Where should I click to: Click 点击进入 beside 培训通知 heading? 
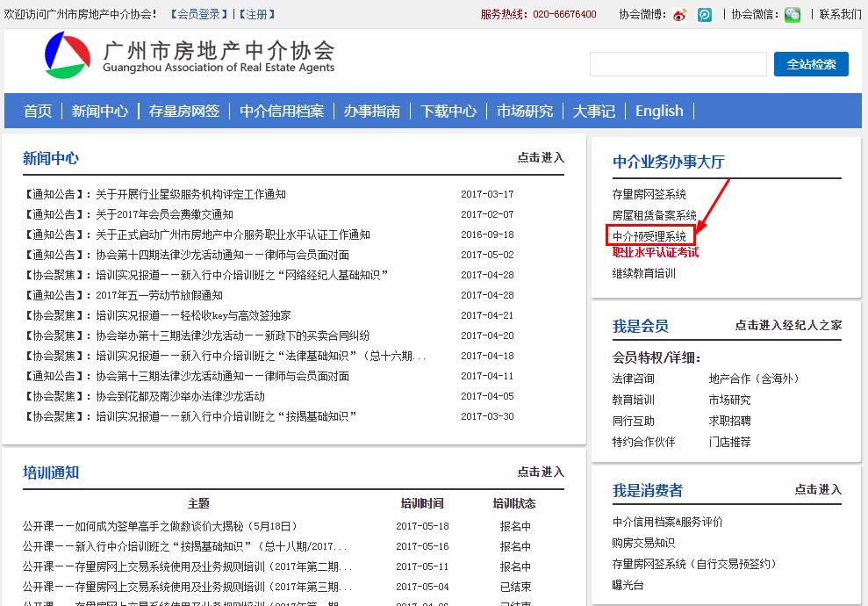(x=541, y=472)
